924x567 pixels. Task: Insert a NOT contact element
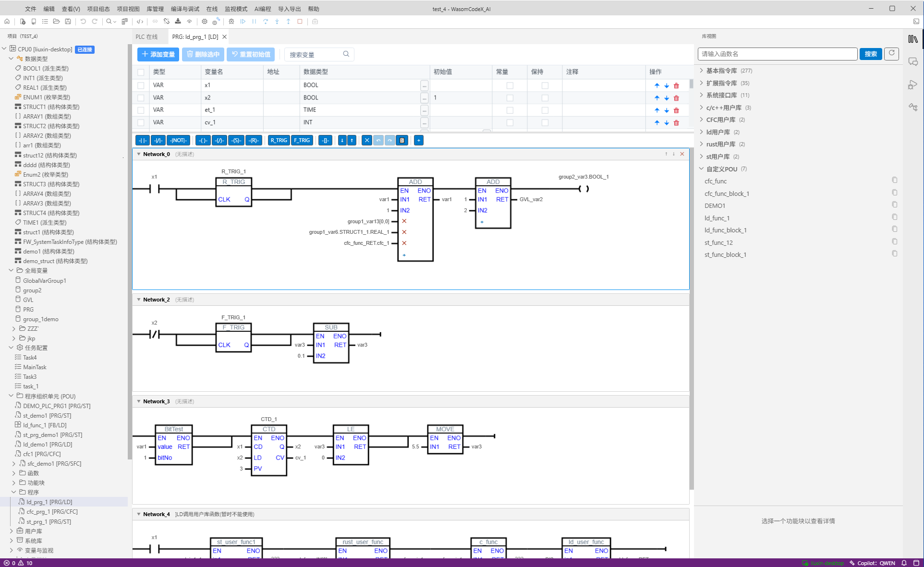[178, 140]
